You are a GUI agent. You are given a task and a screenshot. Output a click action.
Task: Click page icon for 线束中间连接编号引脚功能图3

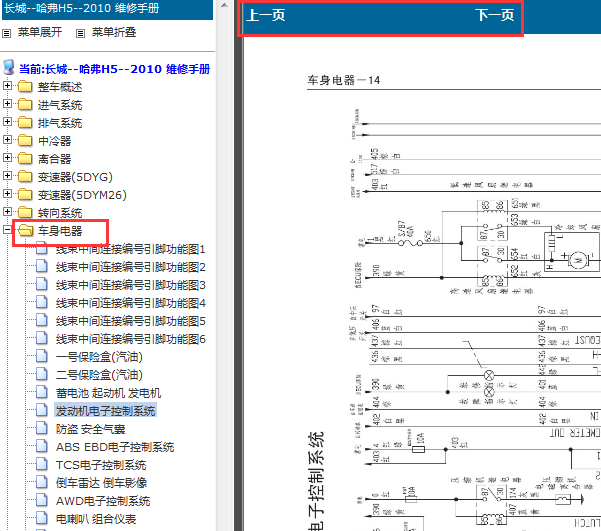coord(42,284)
